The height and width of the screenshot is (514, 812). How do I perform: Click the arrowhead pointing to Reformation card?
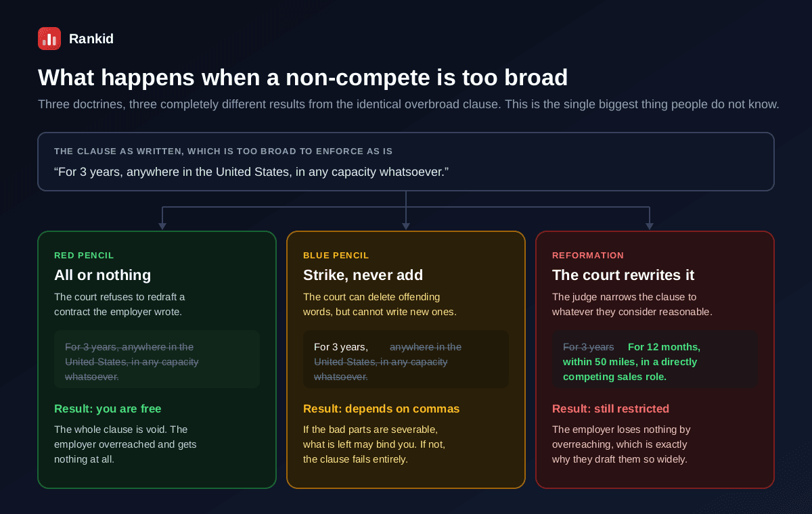point(650,227)
